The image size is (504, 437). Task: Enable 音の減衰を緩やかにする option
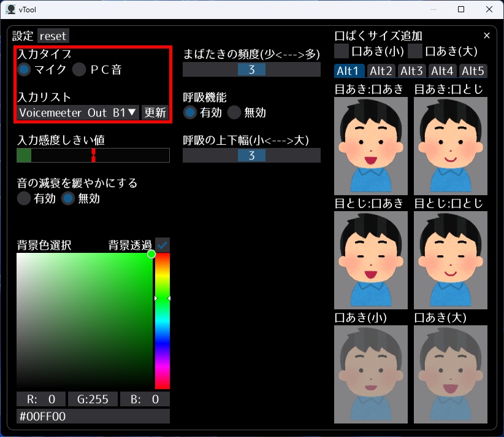(x=23, y=198)
